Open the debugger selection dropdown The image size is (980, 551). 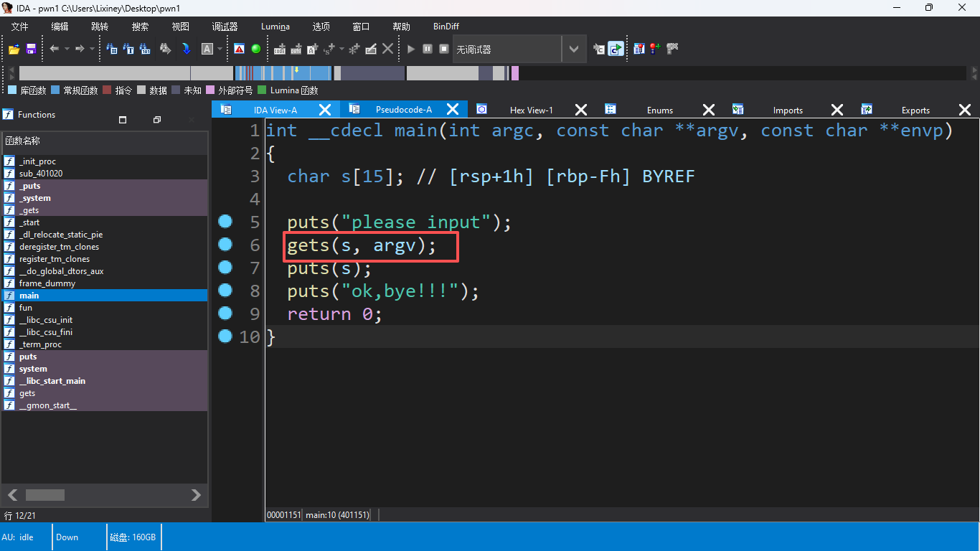pyautogui.click(x=573, y=49)
